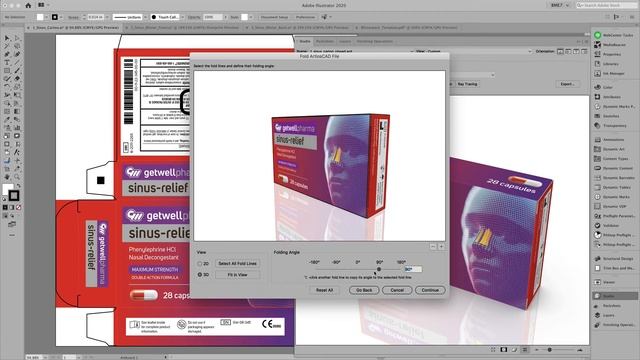Open the Style swatch dropdown arrow
Viewport: 640px width, 360px height.
[251, 17]
